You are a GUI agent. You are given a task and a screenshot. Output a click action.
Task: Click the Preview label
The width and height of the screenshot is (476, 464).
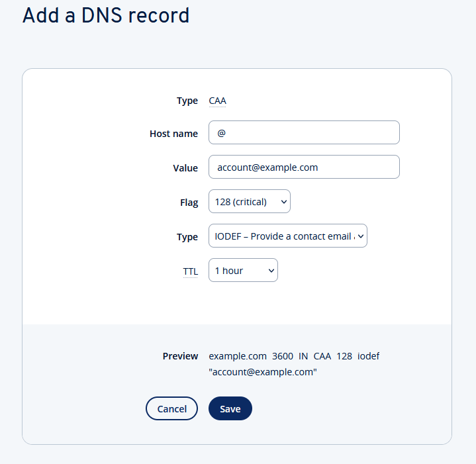[180, 356]
